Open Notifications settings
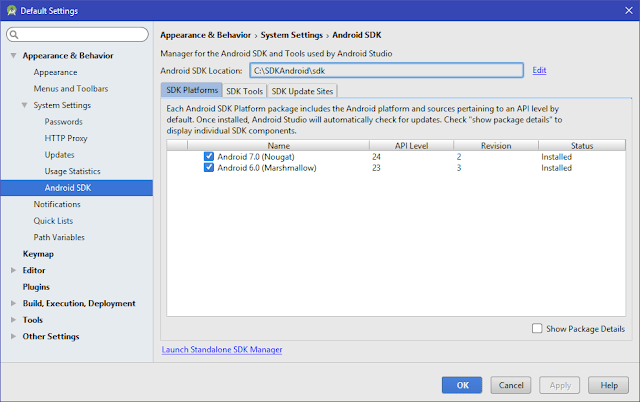The height and width of the screenshot is (402, 640). tap(57, 204)
